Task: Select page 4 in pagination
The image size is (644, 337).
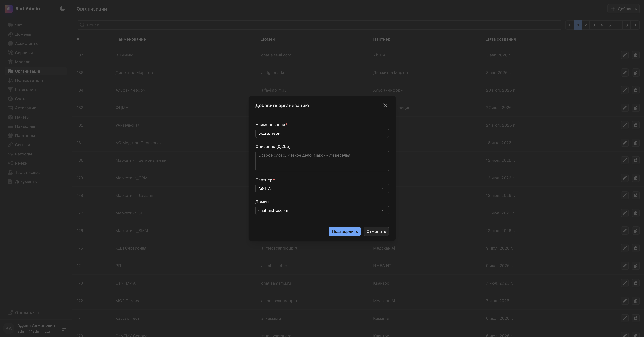Action: point(602,25)
